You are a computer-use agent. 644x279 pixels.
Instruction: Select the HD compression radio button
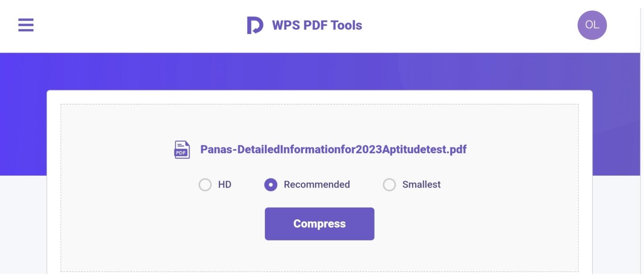click(205, 185)
